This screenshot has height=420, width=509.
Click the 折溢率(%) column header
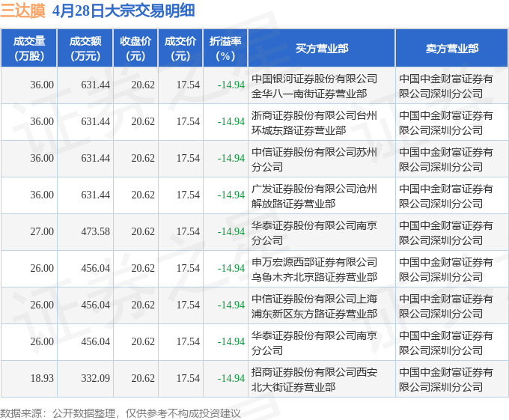point(225,49)
